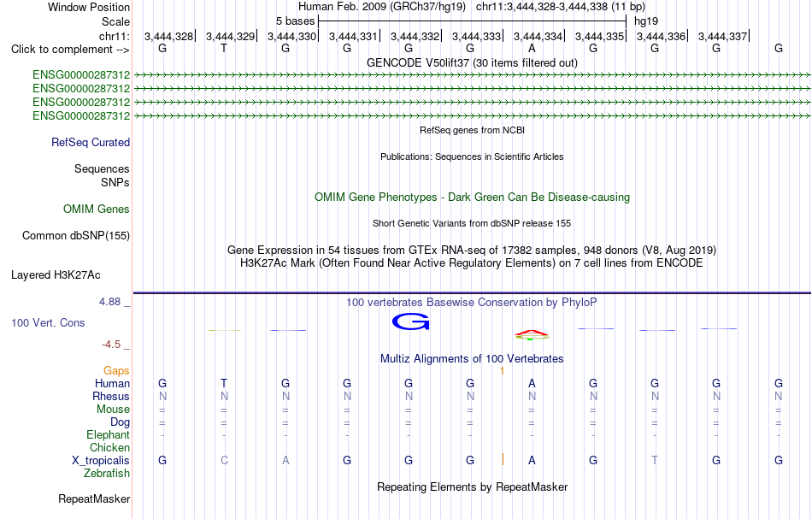The image size is (812, 519).
Task: Click the 'RefSeq genes from NCBI' title
Action: point(472,130)
